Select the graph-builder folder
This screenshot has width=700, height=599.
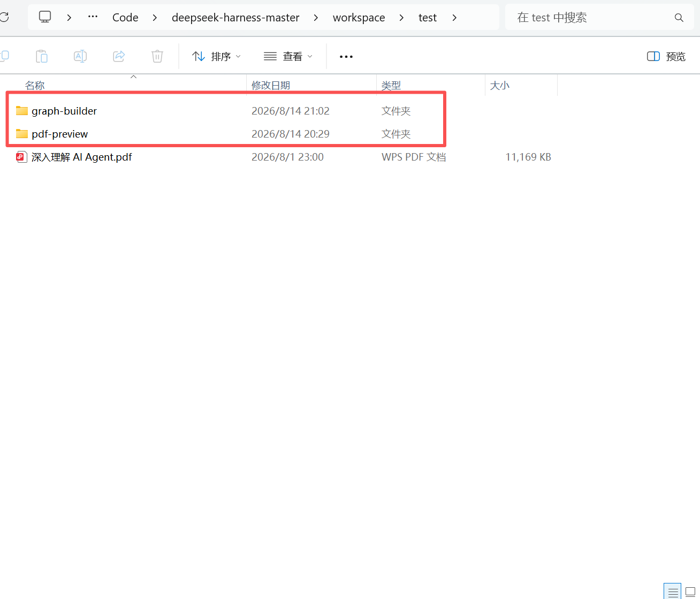point(64,111)
